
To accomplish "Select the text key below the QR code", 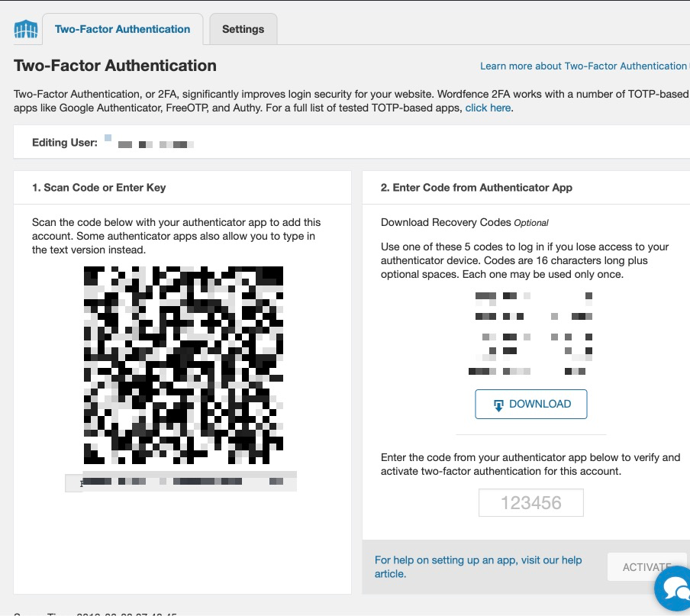I will pyautogui.click(x=182, y=482).
